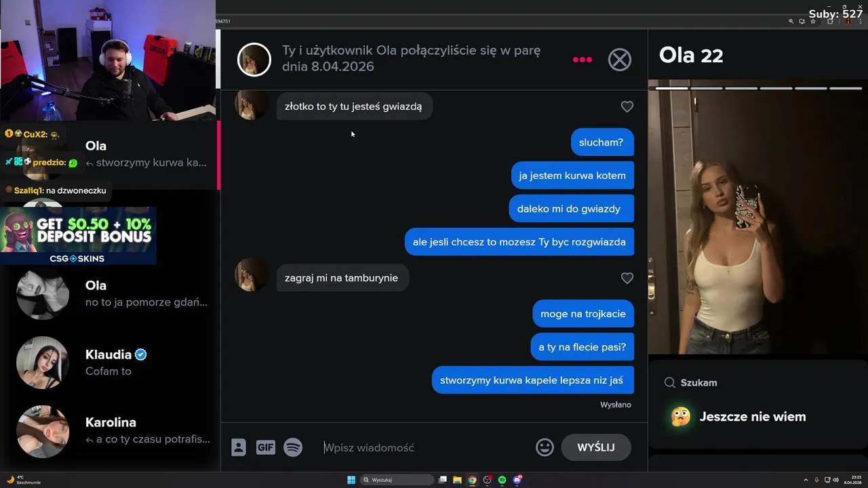Open Karolina's conversation in matches list

point(110,431)
